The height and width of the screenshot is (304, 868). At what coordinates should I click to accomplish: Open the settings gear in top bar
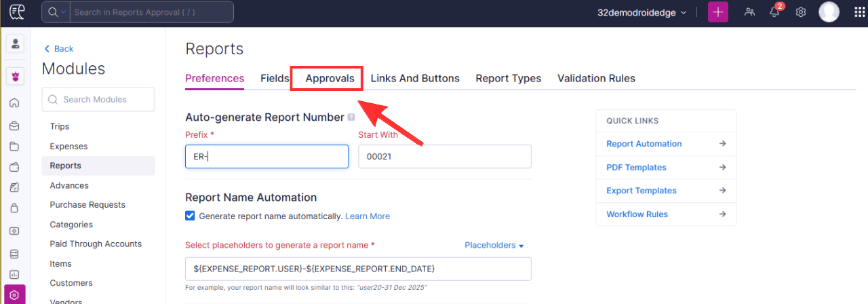[800, 12]
